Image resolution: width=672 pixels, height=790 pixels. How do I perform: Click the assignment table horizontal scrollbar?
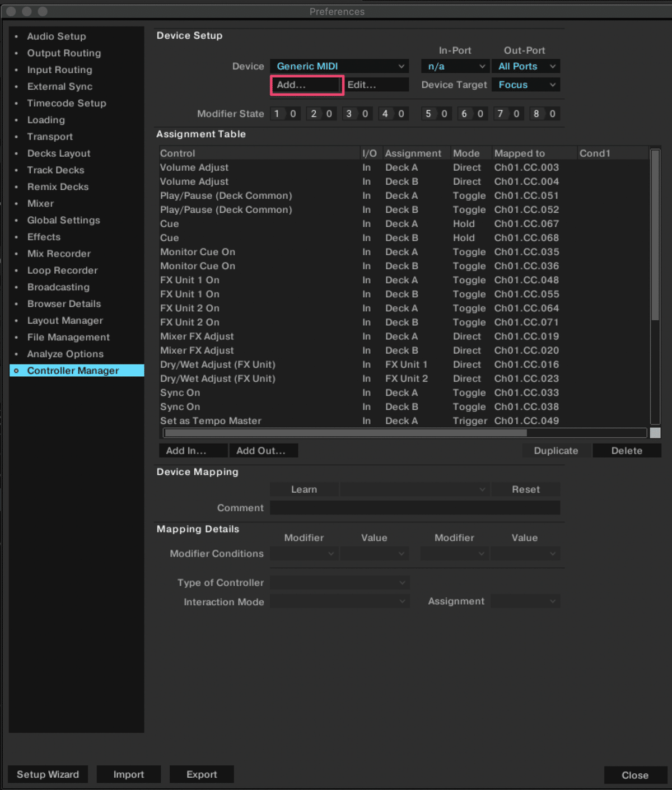[x=346, y=433]
